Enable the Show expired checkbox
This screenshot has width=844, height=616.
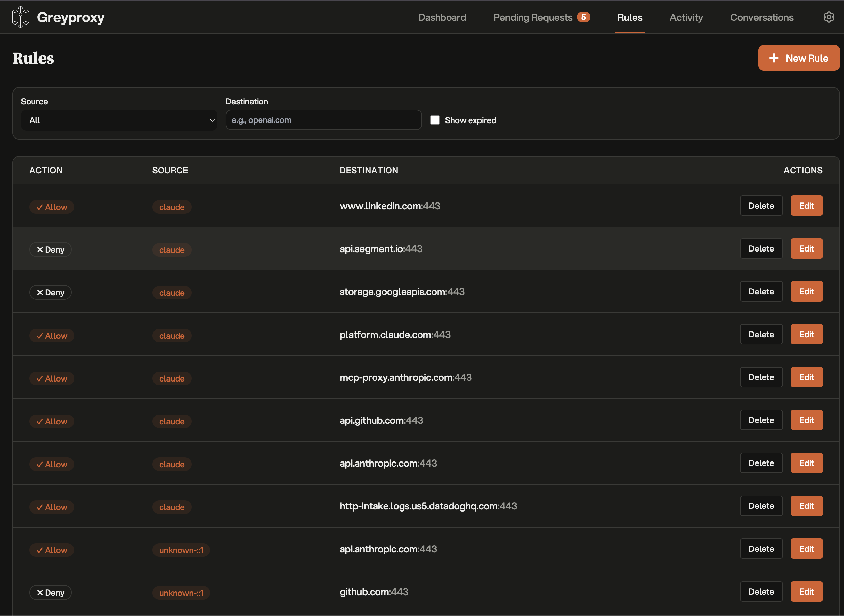[x=435, y=120]
